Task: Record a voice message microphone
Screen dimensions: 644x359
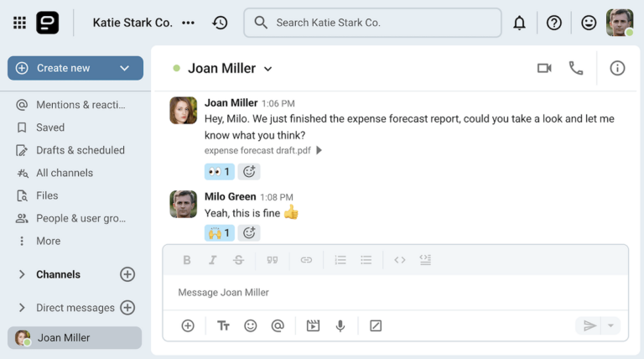Action: tap(340, 325)
